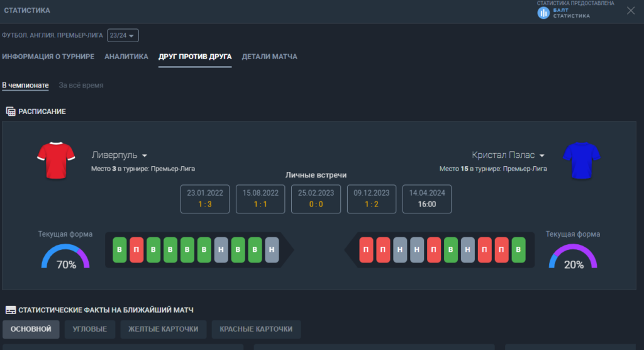Click Crystal Palace's 'Место 15 в турнире' text
Image resolution: width=644 pixels, height=350 pixels.
493,169
